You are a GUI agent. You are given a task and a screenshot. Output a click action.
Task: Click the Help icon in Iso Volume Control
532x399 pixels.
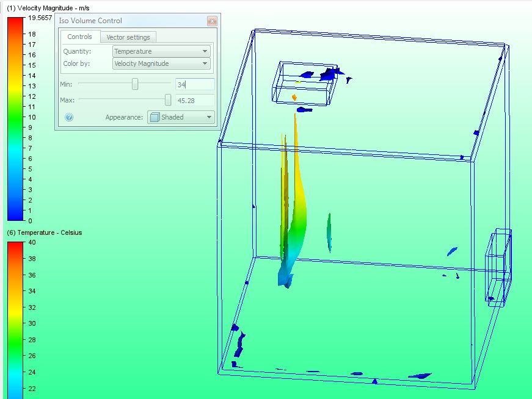coord(67,117)
